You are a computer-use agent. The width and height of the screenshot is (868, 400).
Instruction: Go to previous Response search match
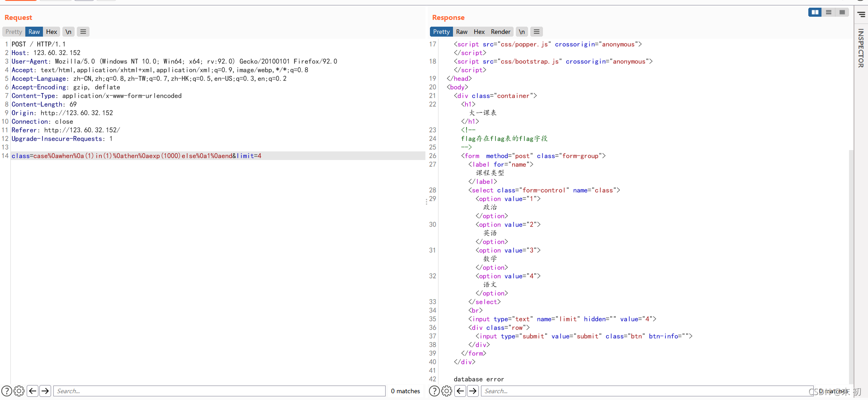(x=460, y=391)
